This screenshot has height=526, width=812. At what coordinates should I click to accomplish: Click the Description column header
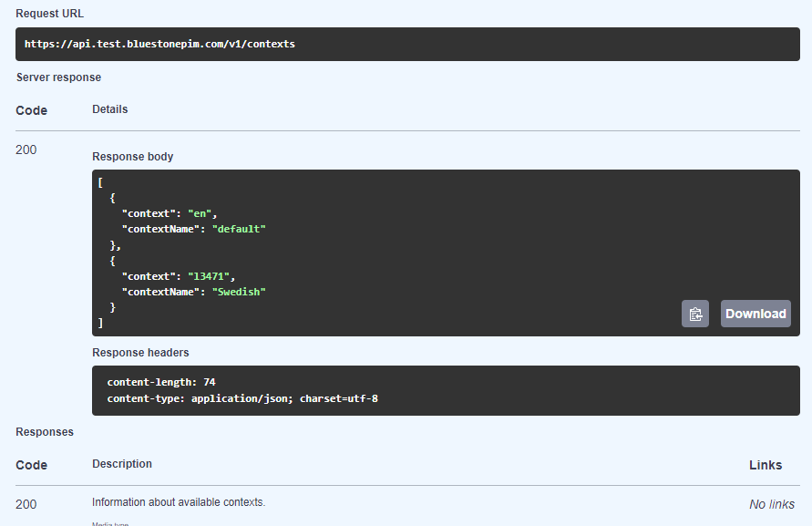tap(122, 464)
